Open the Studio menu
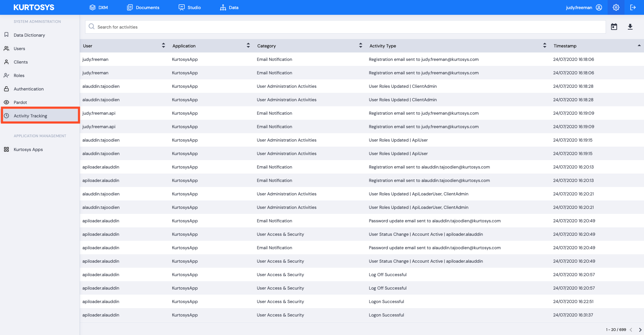Image resolution: width=644 pixels, height=335 pixels. pyautogui.click(x=190, y=7)
